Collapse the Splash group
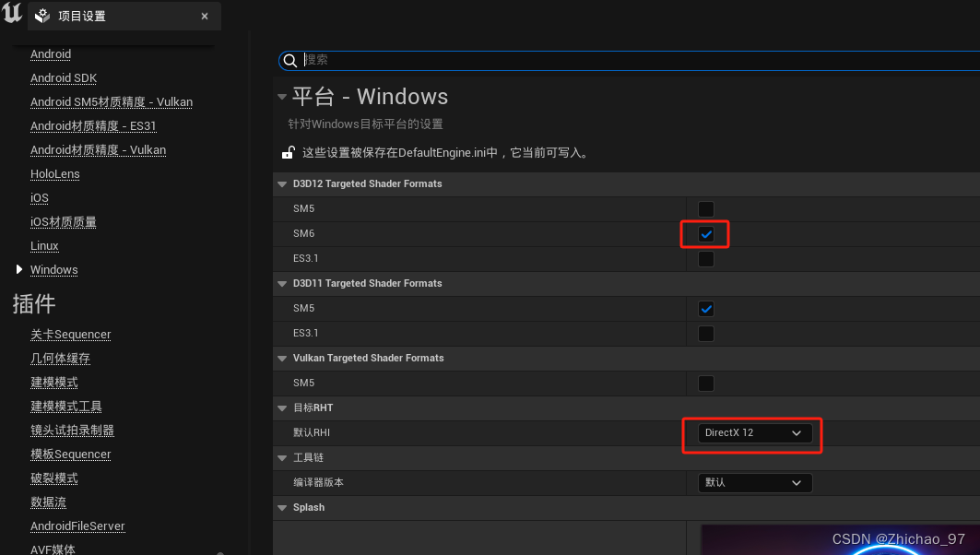The image size is (980, 555). (x=282, y=507)
